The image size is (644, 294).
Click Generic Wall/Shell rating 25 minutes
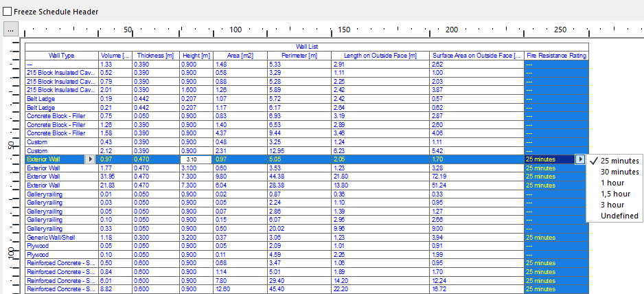tap(540, 238)
